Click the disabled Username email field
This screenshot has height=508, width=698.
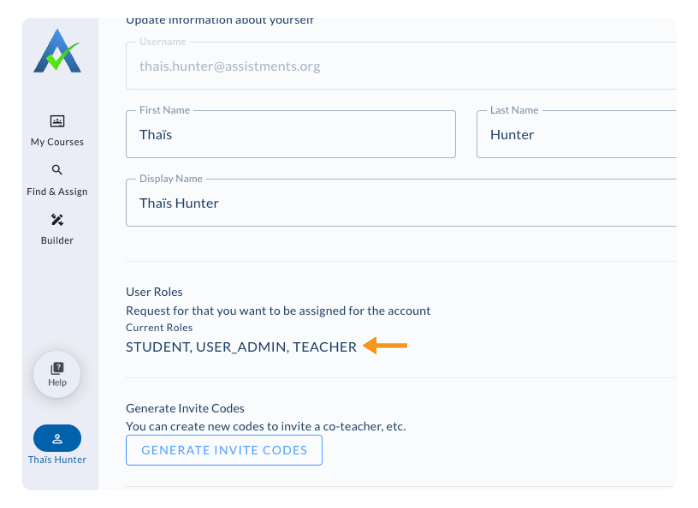click(x=400, y=67)
